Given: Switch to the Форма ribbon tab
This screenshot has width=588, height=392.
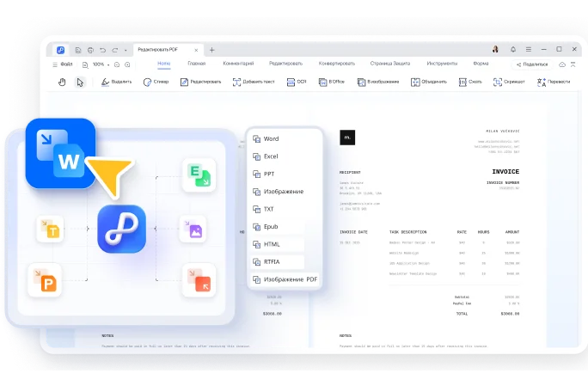Looking at the screenshot, I should (x=481, y=64).
